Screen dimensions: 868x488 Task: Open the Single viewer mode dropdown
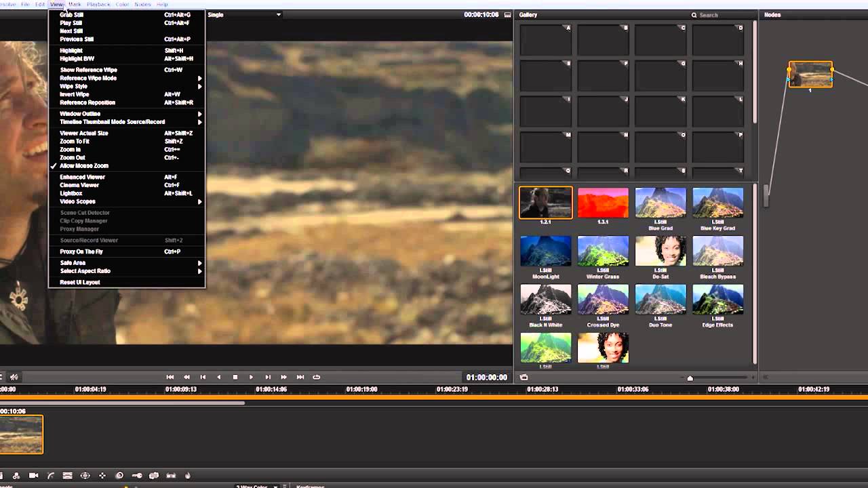coord(244,15)
